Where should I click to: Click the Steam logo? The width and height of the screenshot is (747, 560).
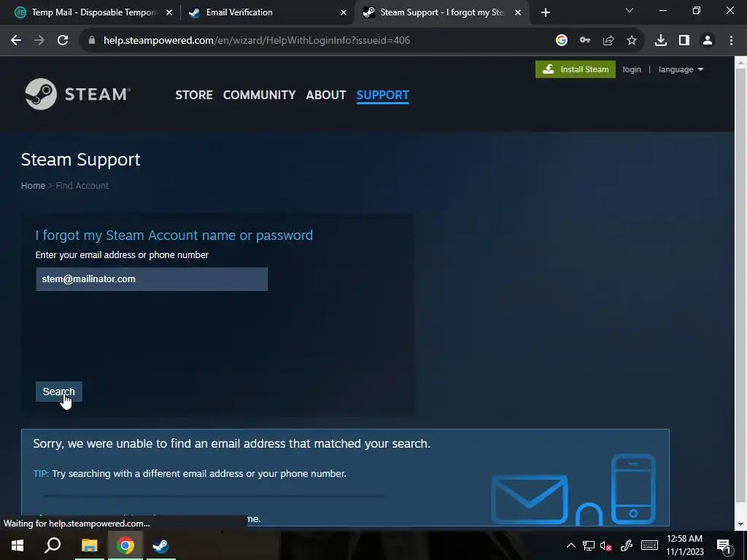(77, 94)
